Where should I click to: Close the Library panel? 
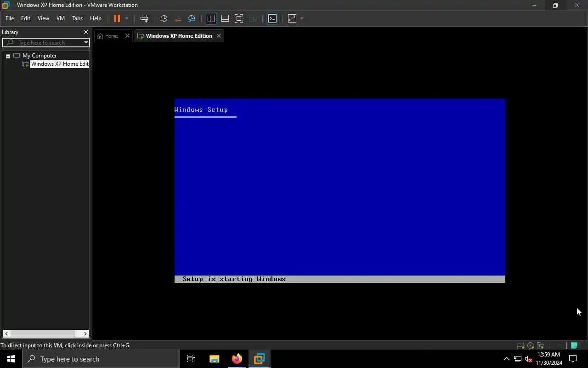(86, 32)
